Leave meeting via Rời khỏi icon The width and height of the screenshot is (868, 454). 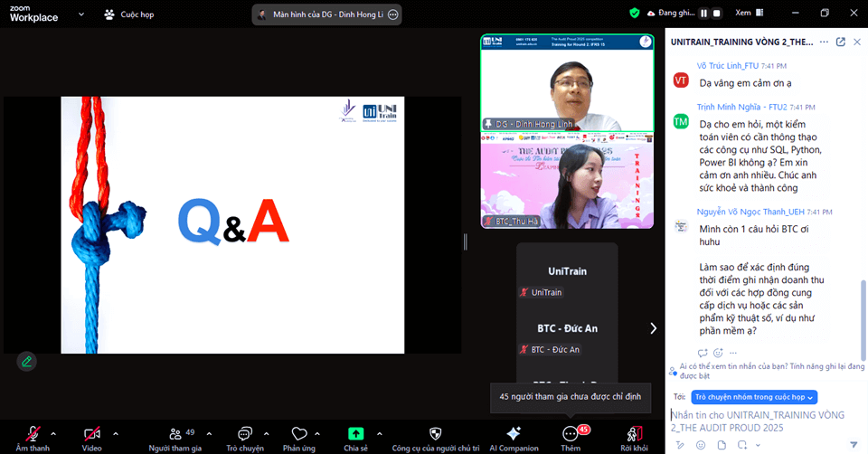point(634,433)
